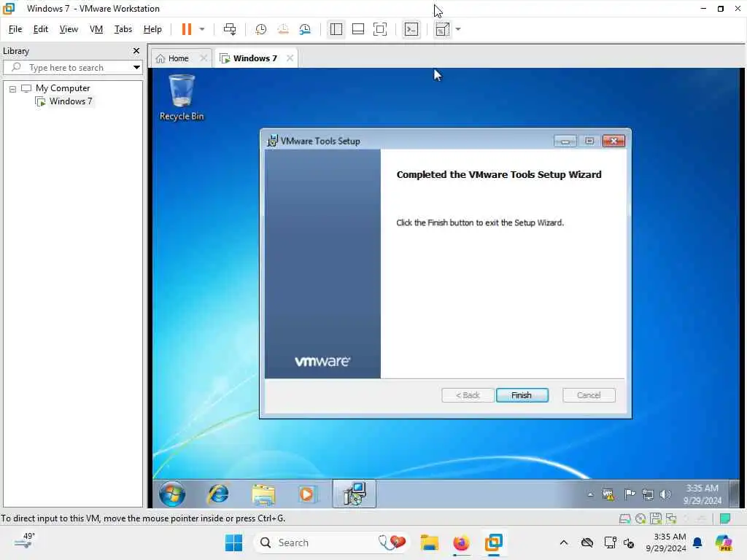Viewport: 747px width, 560px height.
Task: Click the Cancel button in setup wizard
Action: pyautogui.click(x=589, y=395)
